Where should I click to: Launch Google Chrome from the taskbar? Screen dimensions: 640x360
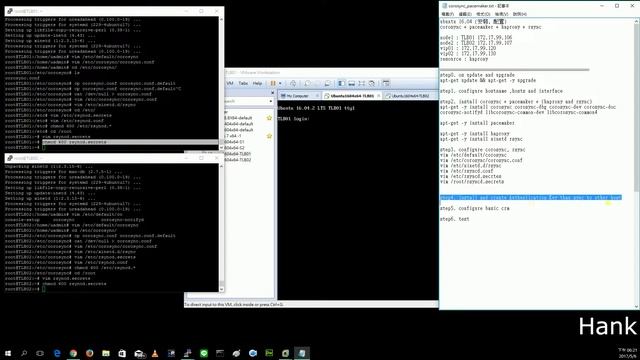[x=73, y=353]
